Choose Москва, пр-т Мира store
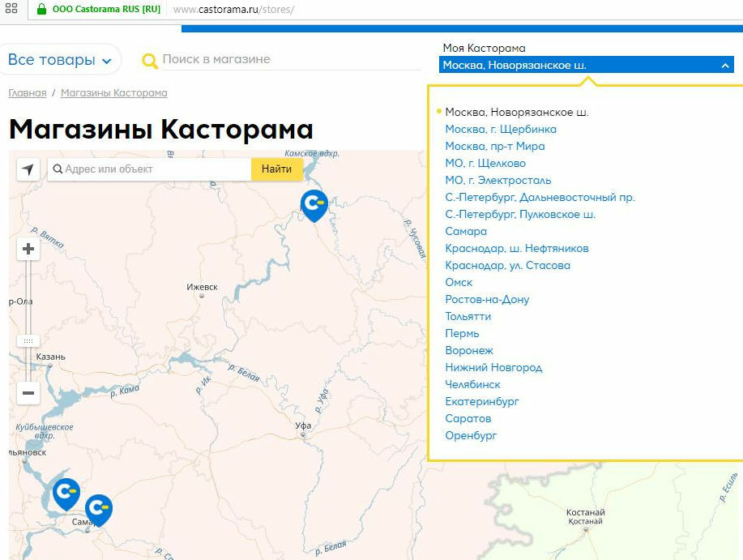 pos(495,147)
